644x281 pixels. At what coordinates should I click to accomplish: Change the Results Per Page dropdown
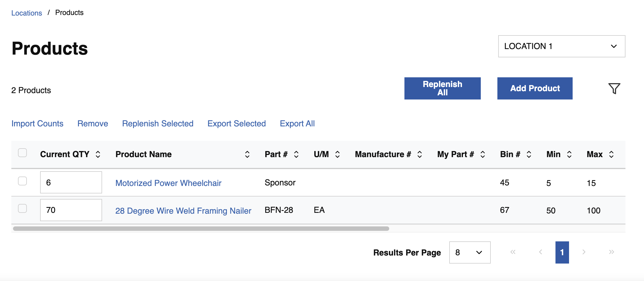tap(469, 252)
